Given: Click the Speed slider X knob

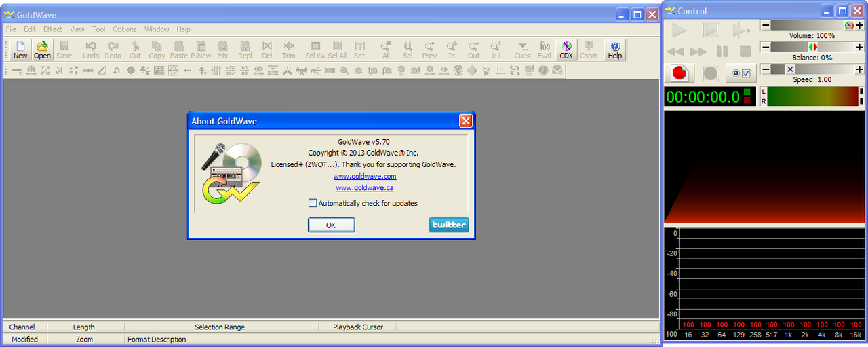Looking at the screenshot, I should coord(789,69).
